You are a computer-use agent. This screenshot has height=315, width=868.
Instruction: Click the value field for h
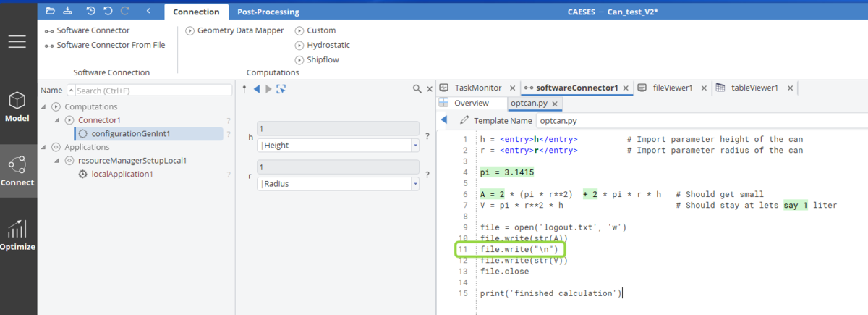pyautogui.click(x=338, y=128)
